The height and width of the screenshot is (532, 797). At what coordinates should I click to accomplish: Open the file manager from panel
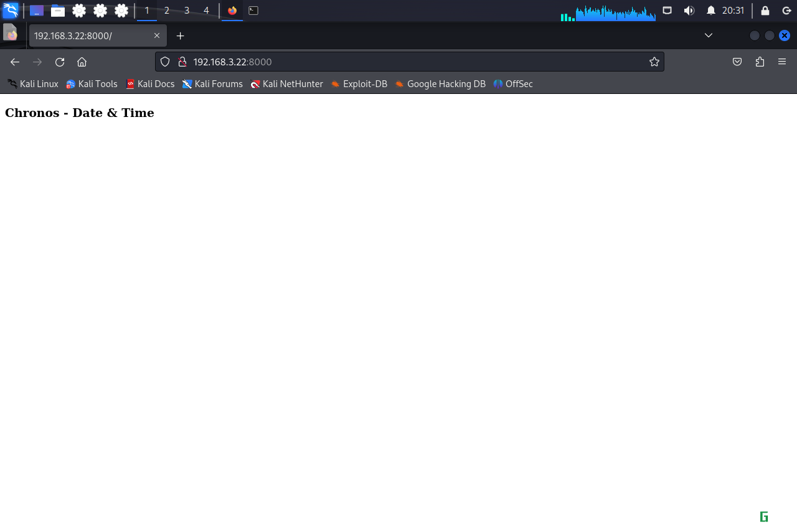[x=58, y=11]
